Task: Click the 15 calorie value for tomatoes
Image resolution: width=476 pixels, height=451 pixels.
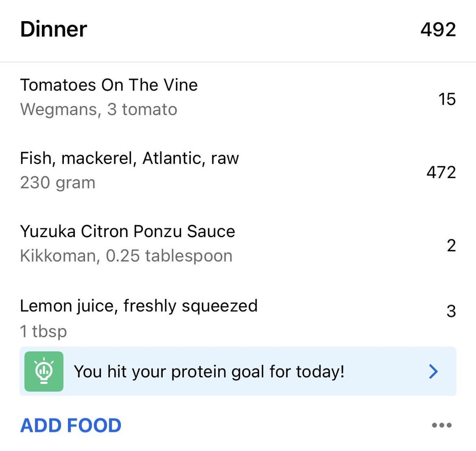Action: click(x=446, y=99)
